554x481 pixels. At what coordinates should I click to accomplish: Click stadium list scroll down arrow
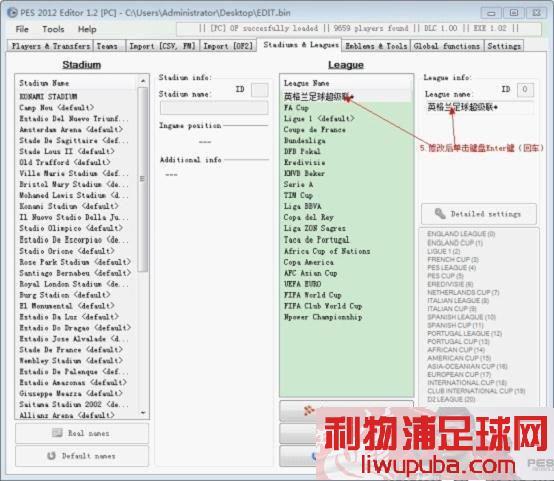point(143,412)
